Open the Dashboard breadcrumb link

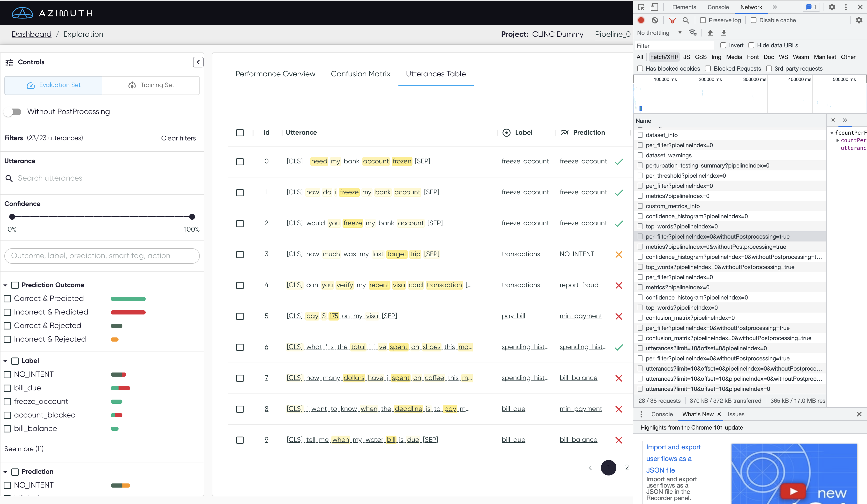click(x=31, y=34)
